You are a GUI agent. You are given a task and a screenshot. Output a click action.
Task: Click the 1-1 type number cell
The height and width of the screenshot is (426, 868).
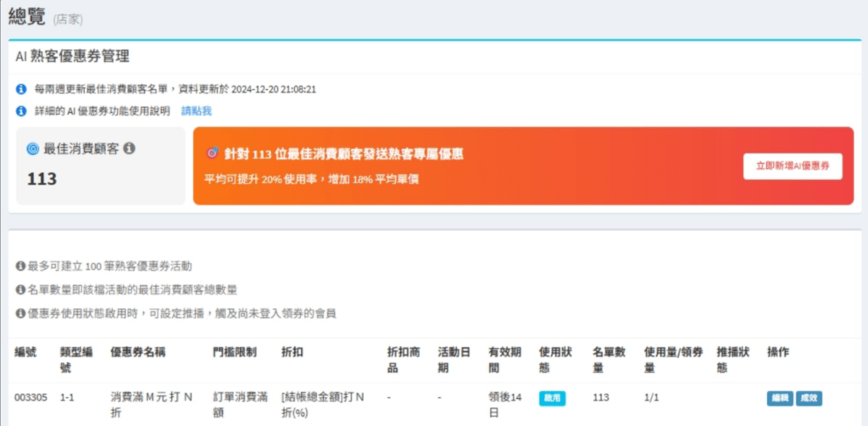point(68,398)
